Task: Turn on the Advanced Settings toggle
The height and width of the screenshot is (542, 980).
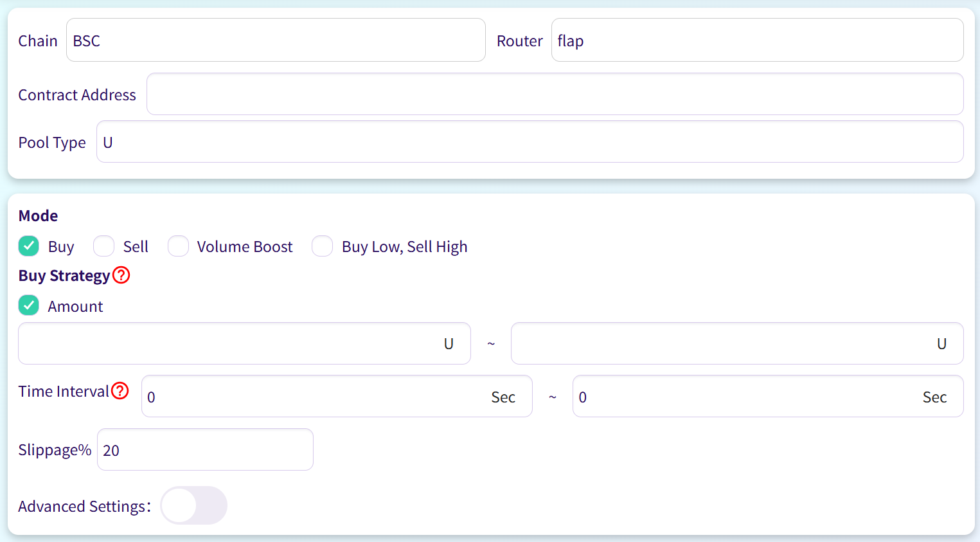Action: click(x=193, y=506)
